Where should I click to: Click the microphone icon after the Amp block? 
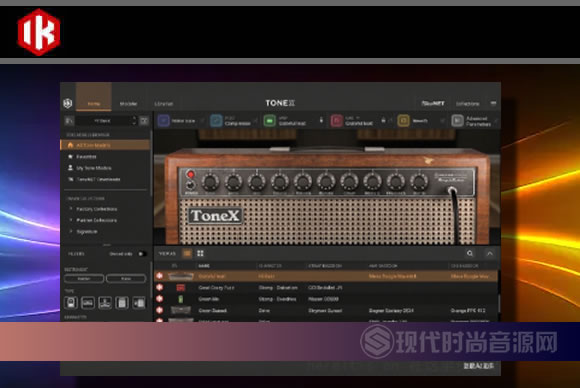point(321,120)
